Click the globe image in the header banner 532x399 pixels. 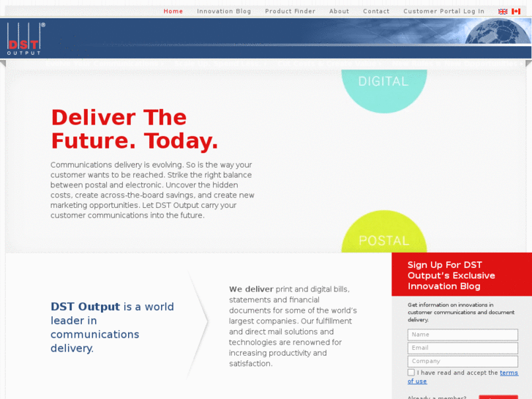tap(497, 31)
